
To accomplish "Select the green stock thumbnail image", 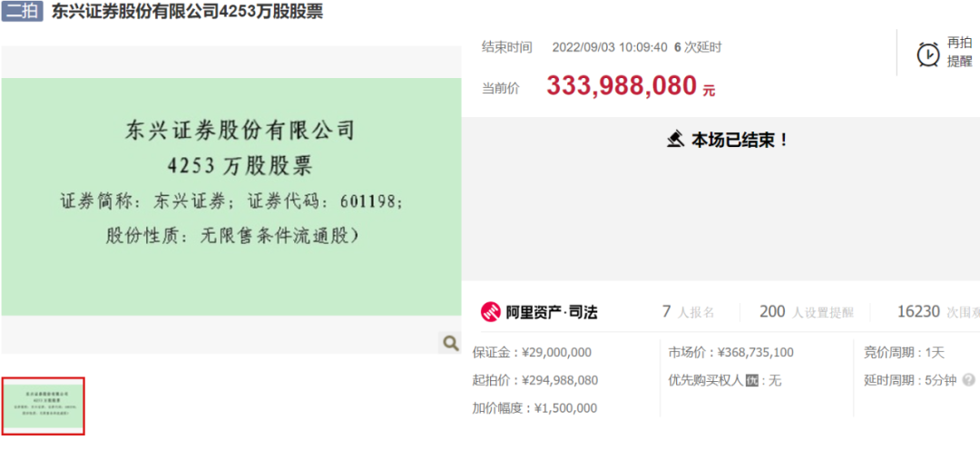I will pos(44,406).
